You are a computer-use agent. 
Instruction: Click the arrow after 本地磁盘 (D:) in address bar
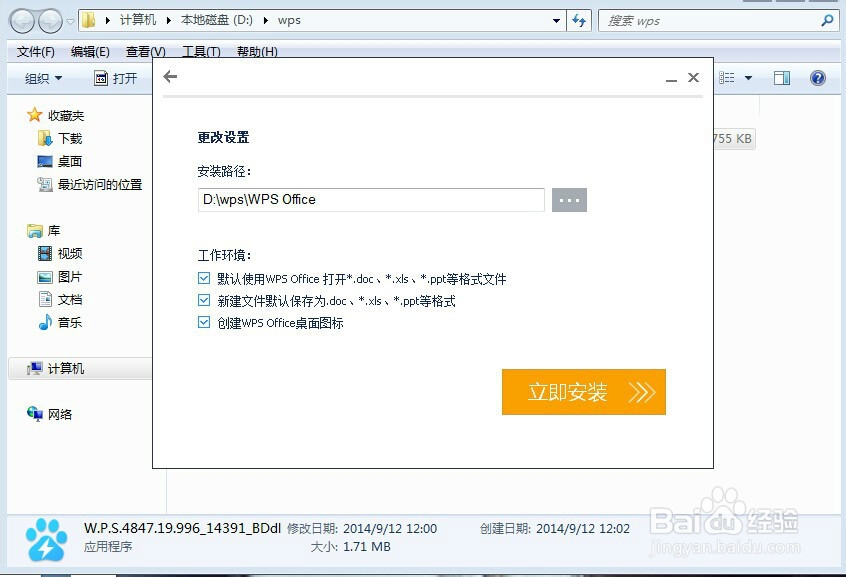(x=266, y=21)
